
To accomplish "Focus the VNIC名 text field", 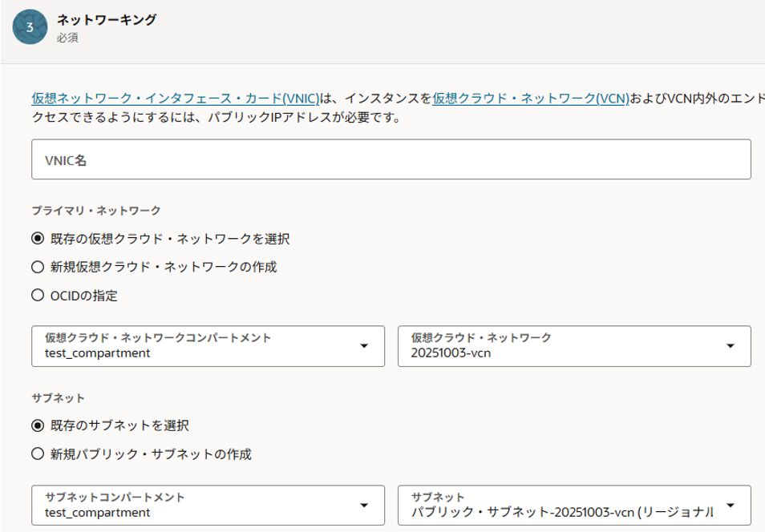I will pyautogui.click(x=391, y=159).
